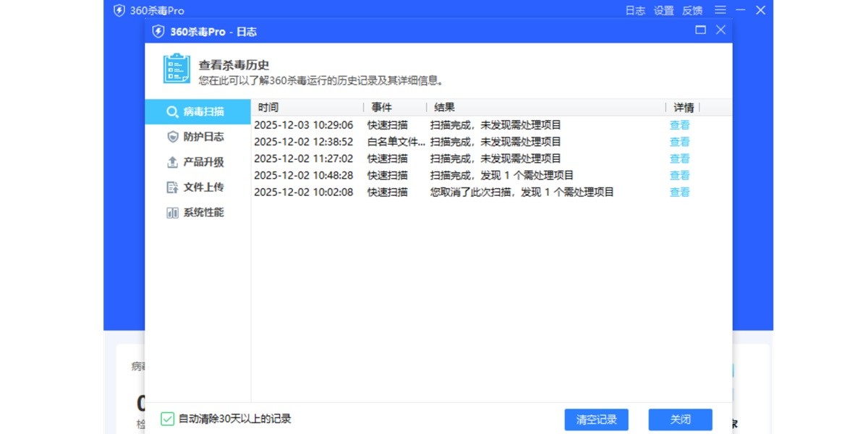Sort log by 事件 column header
Image resolution: width=868 pixels, height=434 pixels.
pos(381,108)
